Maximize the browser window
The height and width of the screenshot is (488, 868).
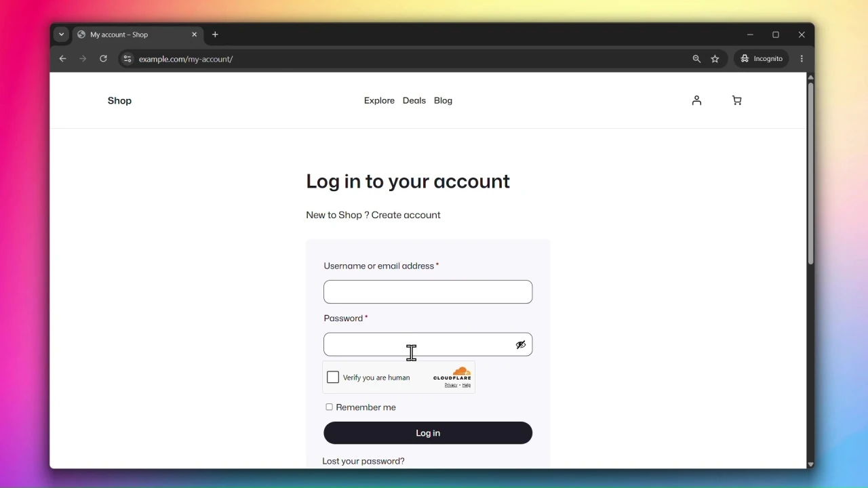[776, 35]
